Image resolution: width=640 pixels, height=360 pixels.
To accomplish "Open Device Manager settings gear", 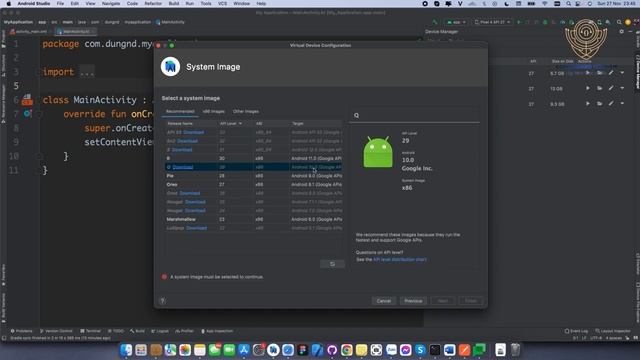I will coord(622,31).
